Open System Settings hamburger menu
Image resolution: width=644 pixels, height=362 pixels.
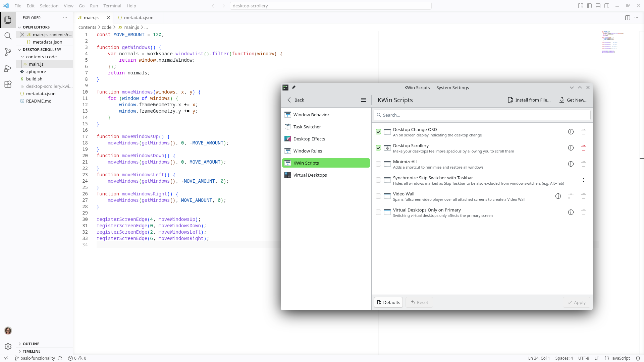[364, 100]
